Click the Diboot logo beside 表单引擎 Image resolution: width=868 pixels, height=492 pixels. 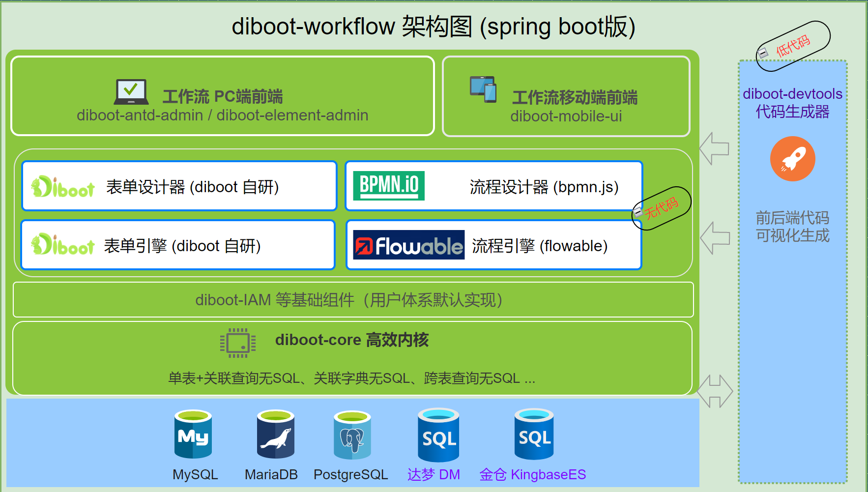click(62, 245)
